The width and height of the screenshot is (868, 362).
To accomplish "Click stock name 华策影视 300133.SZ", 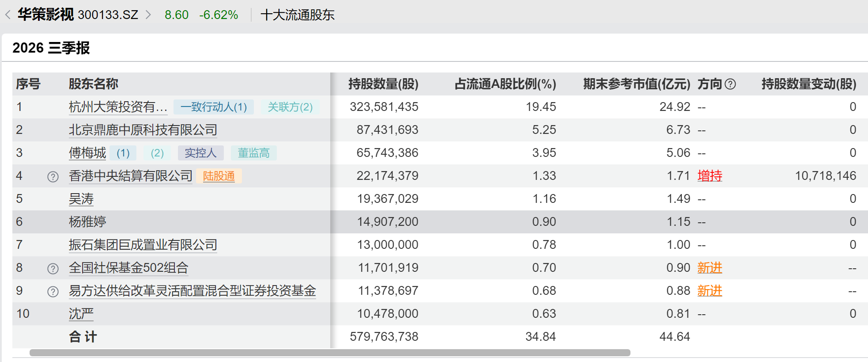I will [x=78, y=15].
